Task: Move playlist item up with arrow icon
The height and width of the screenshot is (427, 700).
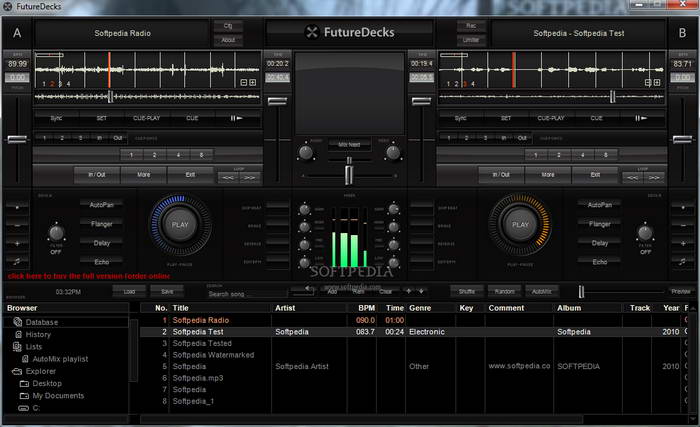Action: tap(408, 291)
